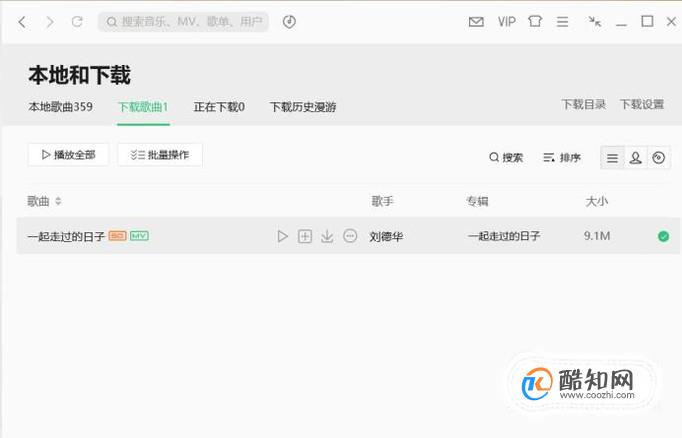Viewport: 682px width, 438px height.
Task: Click 批量操作 button
Action: (x=160, y=155)
